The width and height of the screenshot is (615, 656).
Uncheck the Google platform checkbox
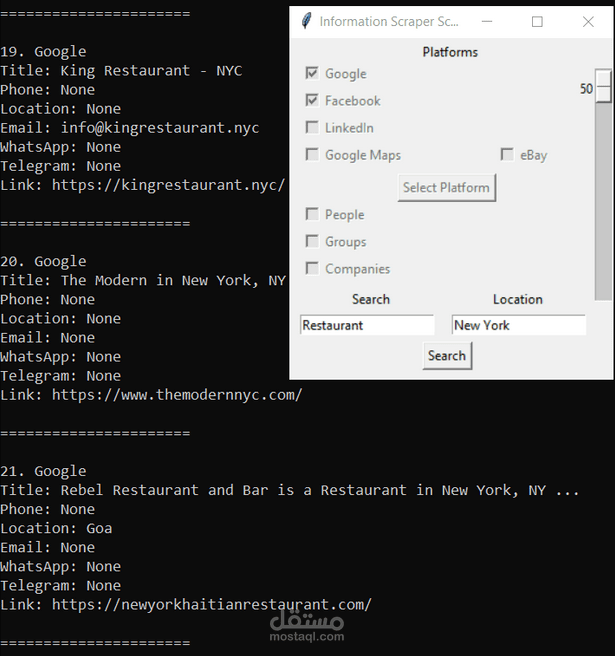pos(312,73)
